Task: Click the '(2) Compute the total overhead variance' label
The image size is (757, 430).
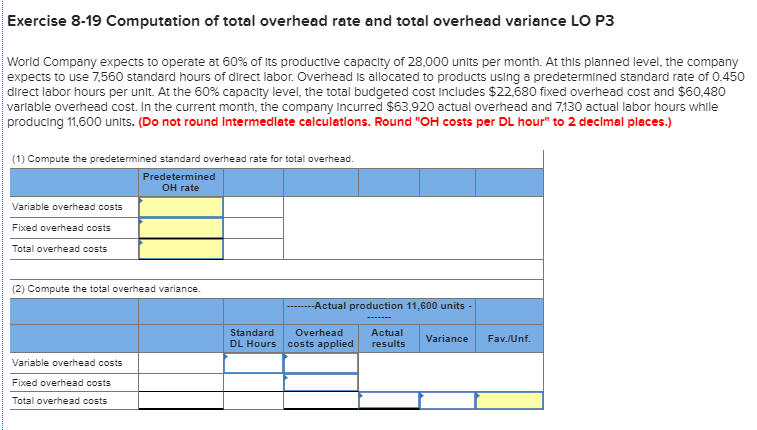Action: (x=106, y=289)
